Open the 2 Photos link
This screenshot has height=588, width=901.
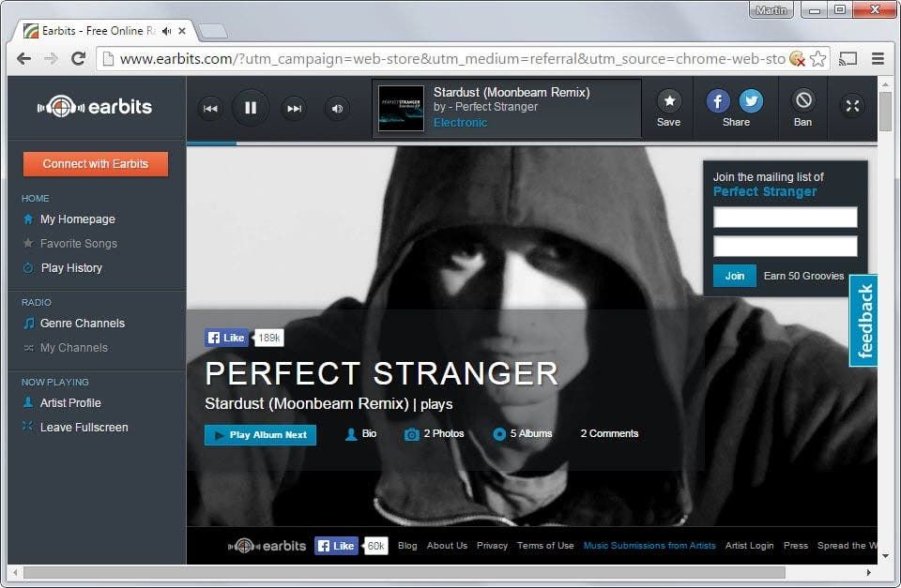click(x=435, y=434)
